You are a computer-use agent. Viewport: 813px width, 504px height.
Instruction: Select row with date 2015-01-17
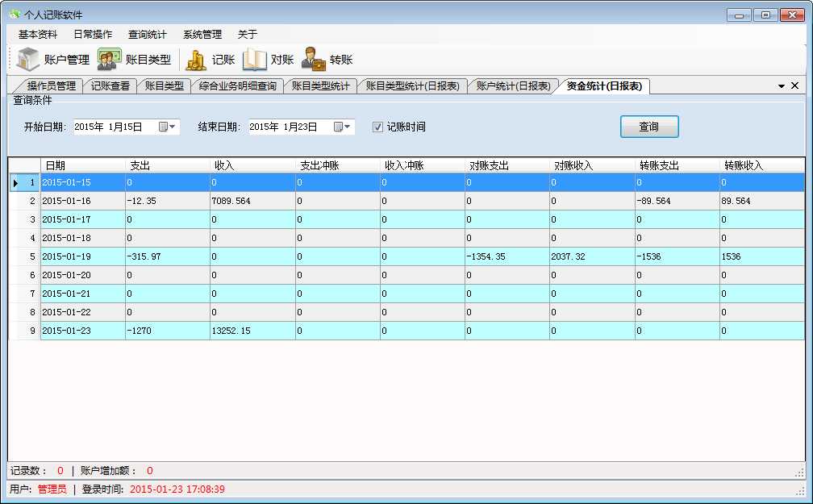click(x=407, y=220)
